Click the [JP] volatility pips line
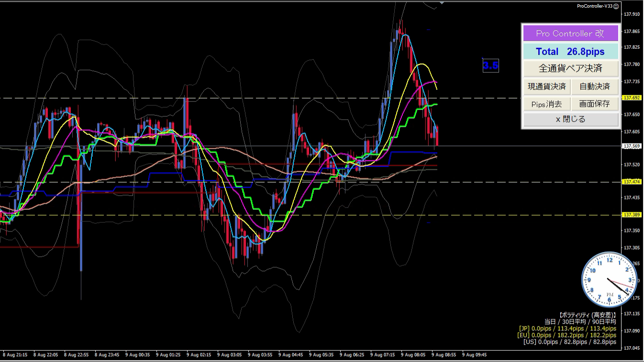 (x=567, y=329)
